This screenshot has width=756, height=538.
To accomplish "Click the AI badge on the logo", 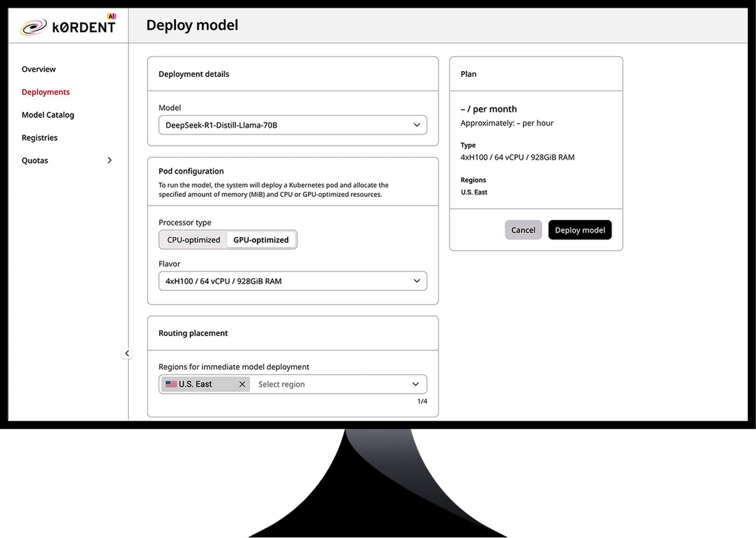I will [112, 16].
